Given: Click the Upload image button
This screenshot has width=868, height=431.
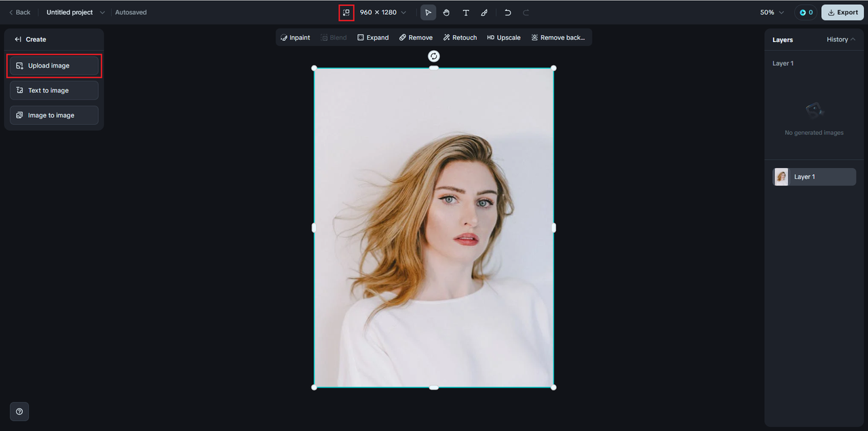Looking at the screenshot, I should 54,66.
